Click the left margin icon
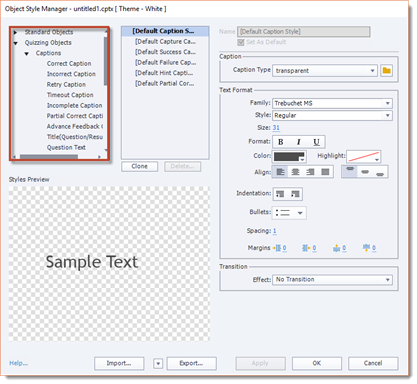Viewport: 417px width, 384px height. (x=277, y=248)
